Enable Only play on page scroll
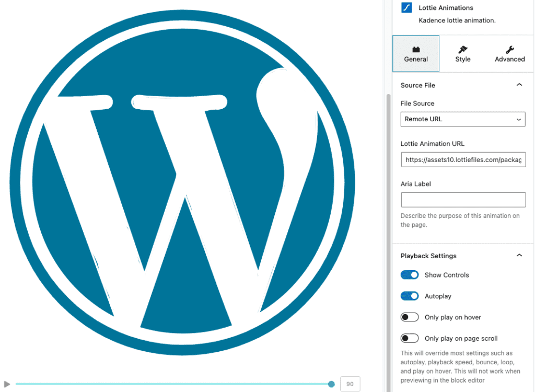535x392 pixels. (x=410, y=338)
